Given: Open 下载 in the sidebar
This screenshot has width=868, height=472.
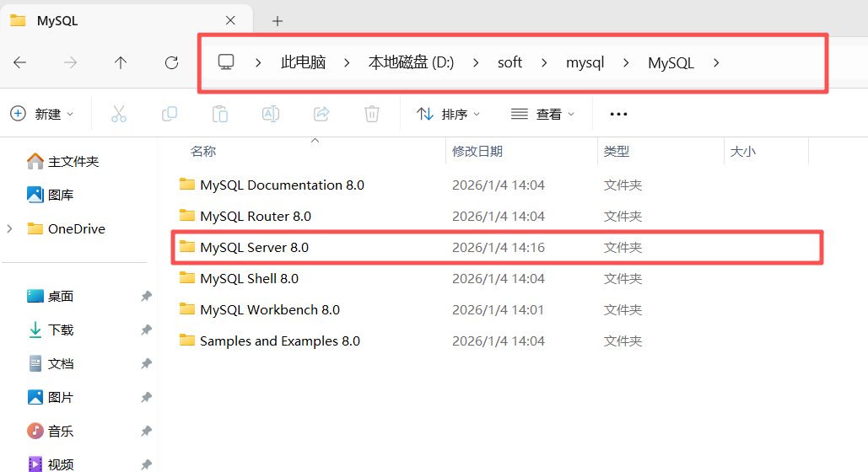Looking at the screenshot, I should [51, 330].
